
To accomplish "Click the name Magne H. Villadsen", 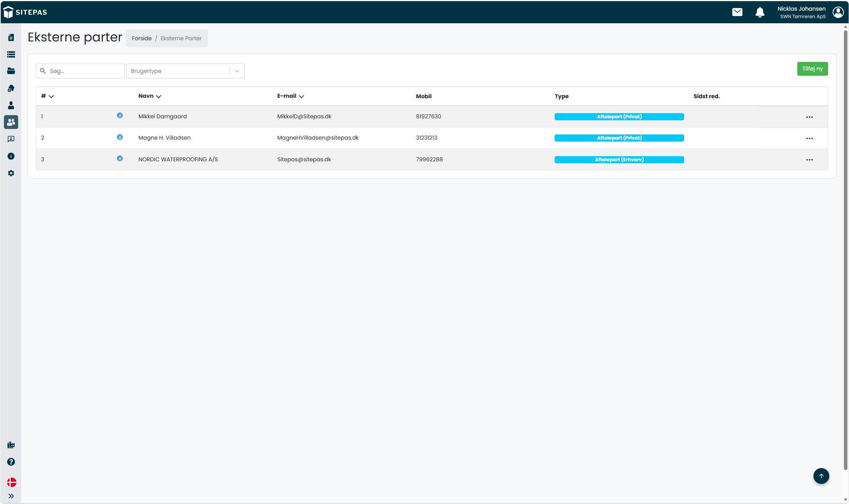I will point(165,138).
